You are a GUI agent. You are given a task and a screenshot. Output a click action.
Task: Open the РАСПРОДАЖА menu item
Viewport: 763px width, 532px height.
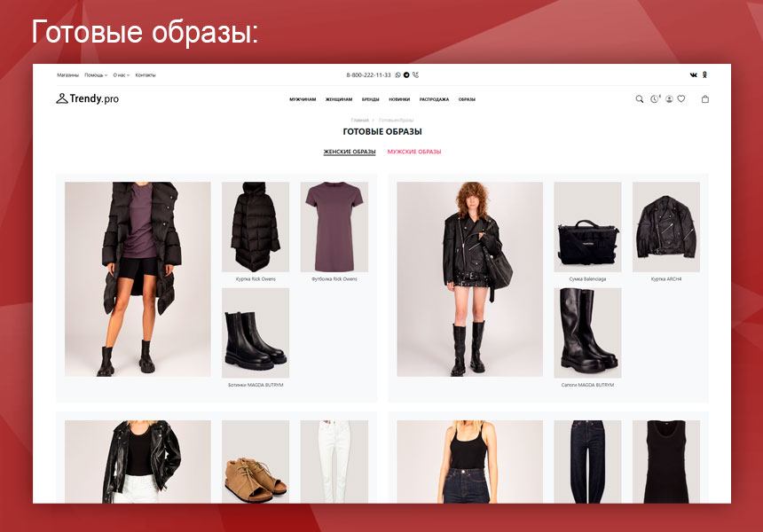coord(433,99)
